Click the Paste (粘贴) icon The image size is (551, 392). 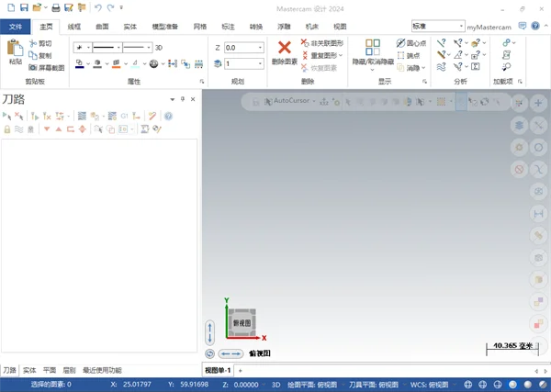pos(15,48)
